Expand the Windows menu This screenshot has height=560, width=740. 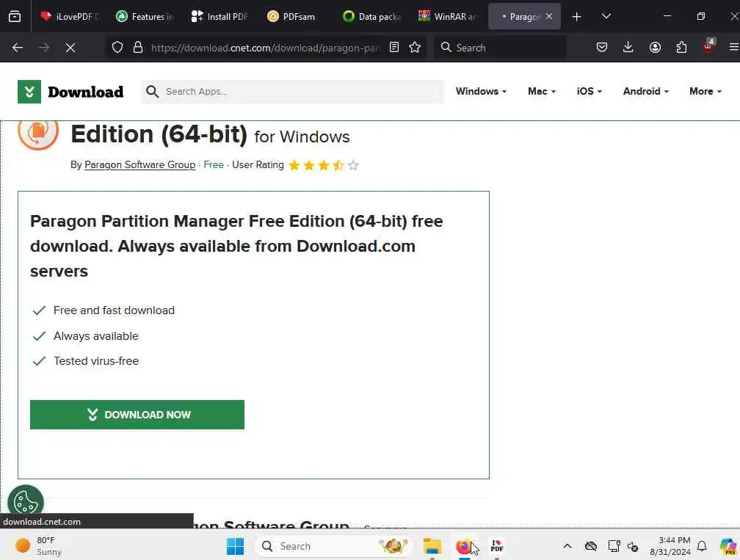[481, 91]
